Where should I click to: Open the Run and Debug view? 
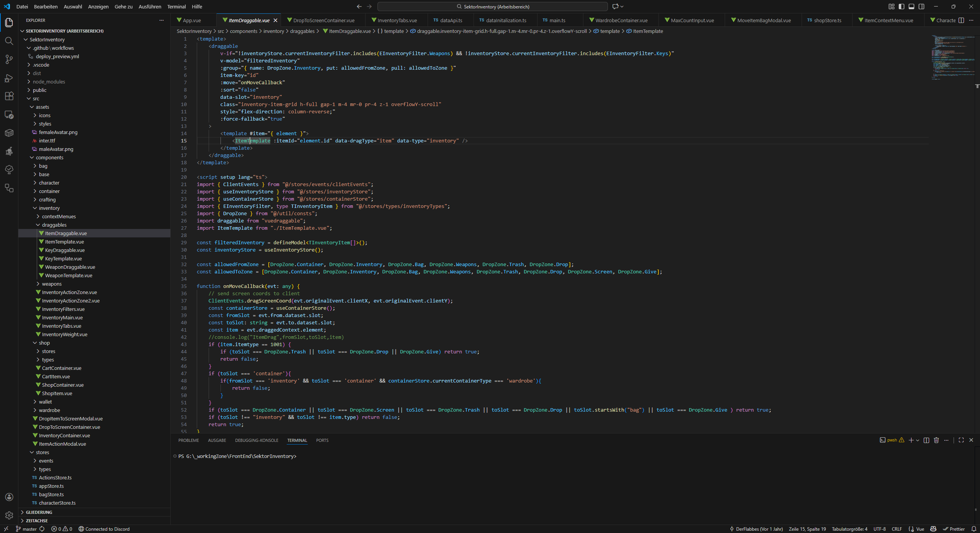click(x=9, y=78)
